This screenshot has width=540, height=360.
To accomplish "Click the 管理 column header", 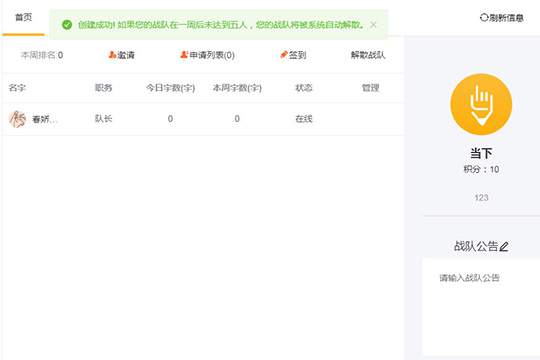I will pos(371,88).
